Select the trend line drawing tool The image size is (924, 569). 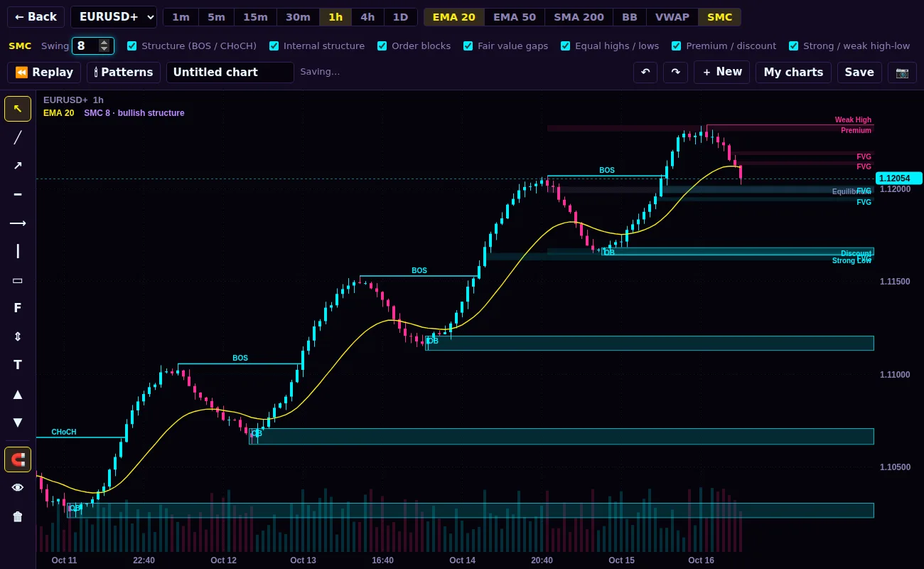(x=18, y=137)
